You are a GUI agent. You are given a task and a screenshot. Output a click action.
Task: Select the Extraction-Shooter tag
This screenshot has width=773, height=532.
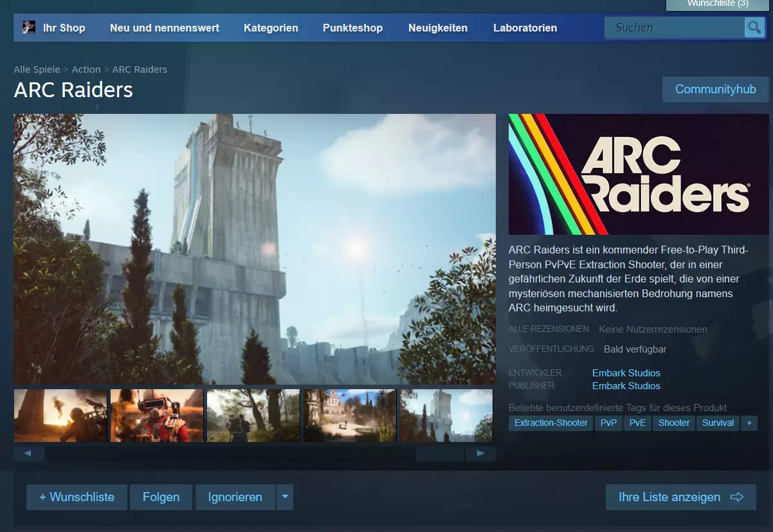pos(551,423)
